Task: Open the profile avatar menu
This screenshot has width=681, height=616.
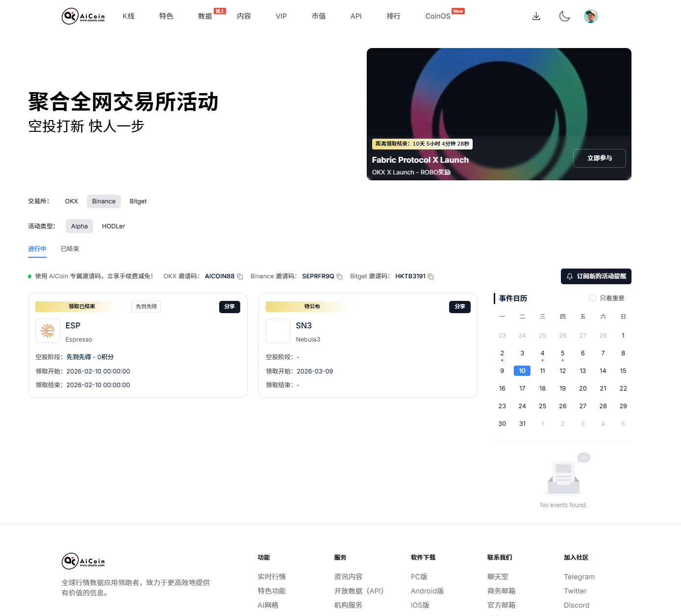Action: [x=591, y=16]
